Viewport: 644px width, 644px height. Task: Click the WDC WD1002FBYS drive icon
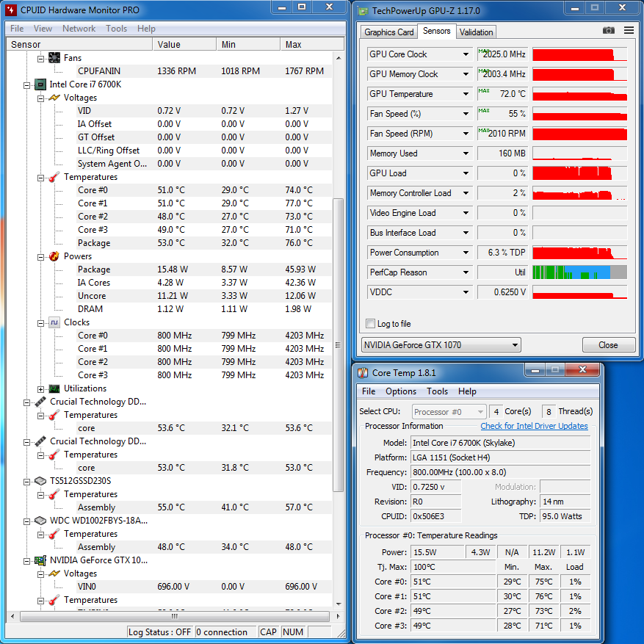click(x=40, y=521)
